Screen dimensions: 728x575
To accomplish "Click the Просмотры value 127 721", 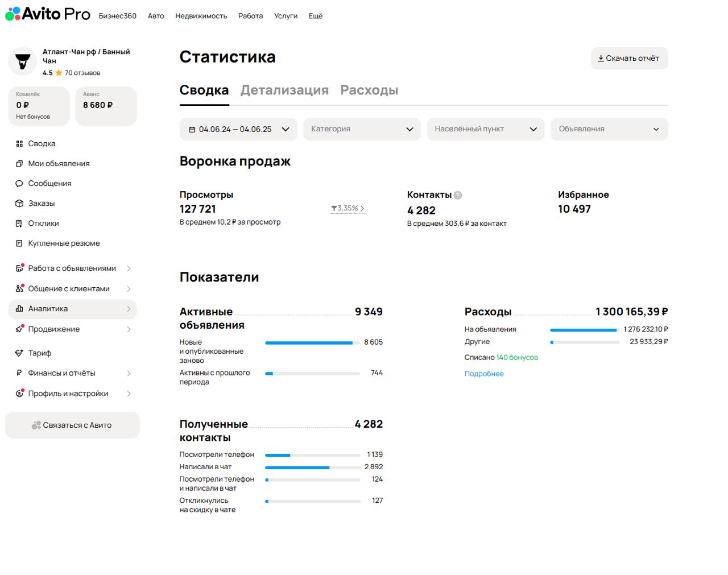I will pos(198,209).
